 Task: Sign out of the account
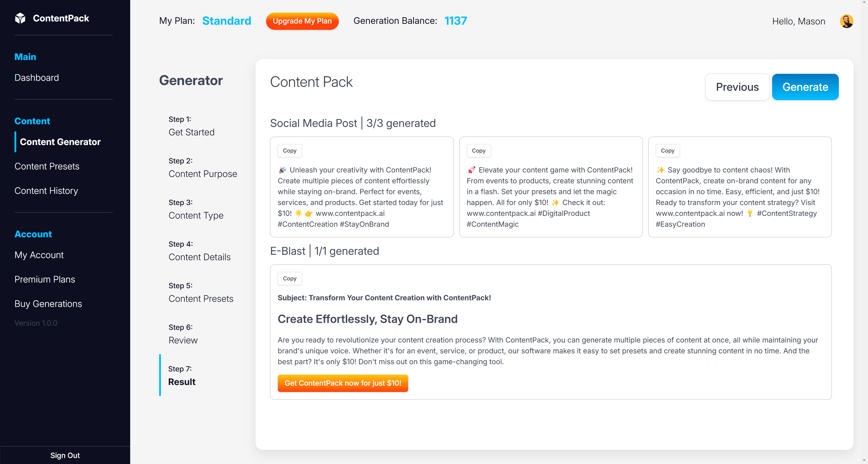click(x=65, y=455)
